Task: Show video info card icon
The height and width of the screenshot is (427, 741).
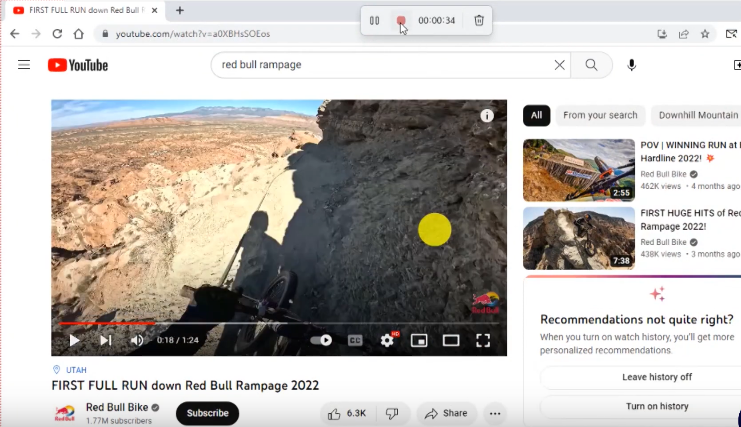Action: pos(487,116)
